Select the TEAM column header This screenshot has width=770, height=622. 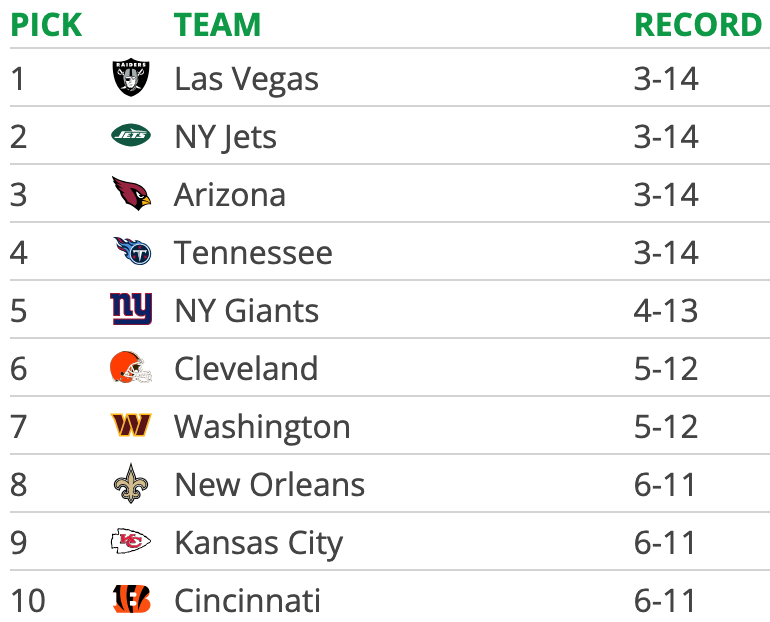click(217, 24)
